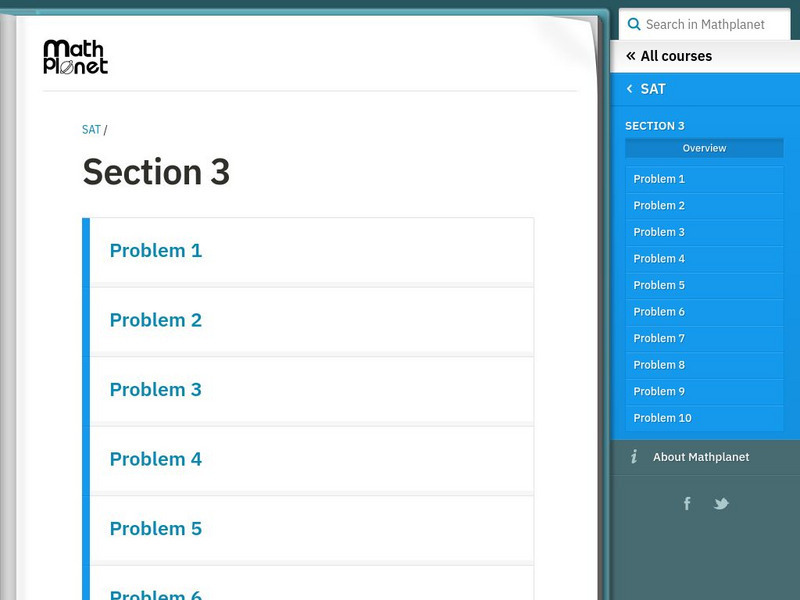Open Problem 5 in the sidebar

pyautogui.click(x=704, y=285)
